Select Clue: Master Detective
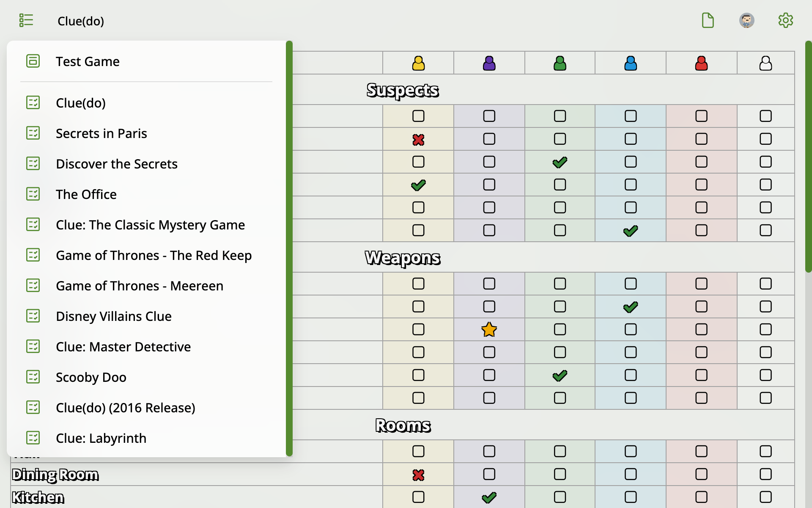812x508 pixels. (x=146, y=347)
